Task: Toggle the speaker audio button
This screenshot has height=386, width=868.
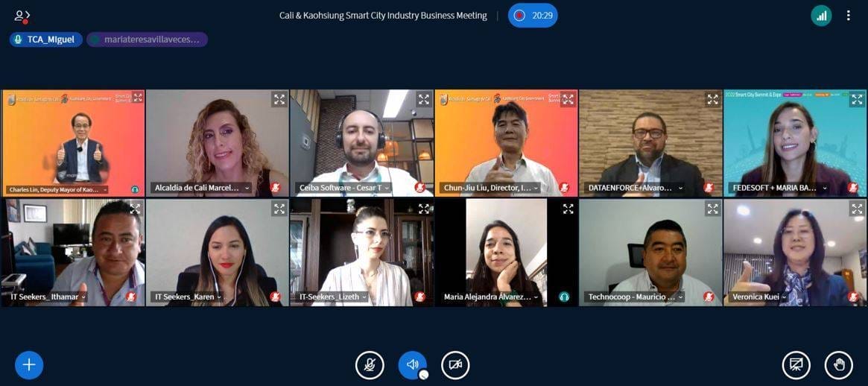Action: point(413,365)
